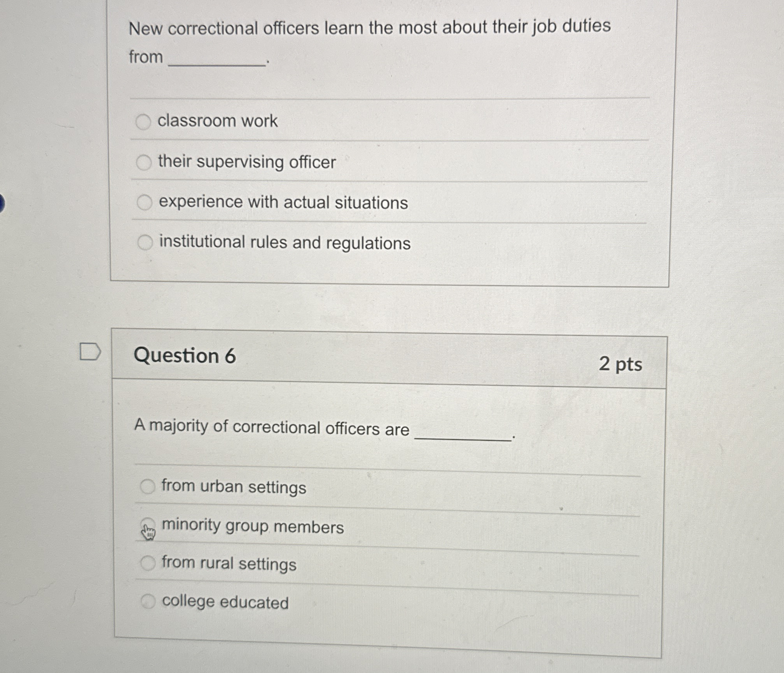Flag Question 6 with the bookmark icon

tap(90, 351)
